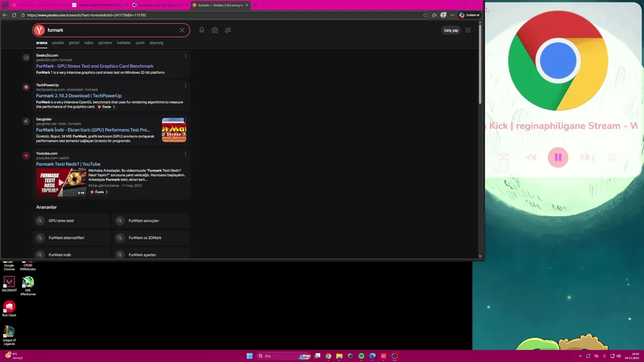Switch to the furmark Yandex tab
The width and height of the screenshot is (644, 362).
tap(220, 5)
